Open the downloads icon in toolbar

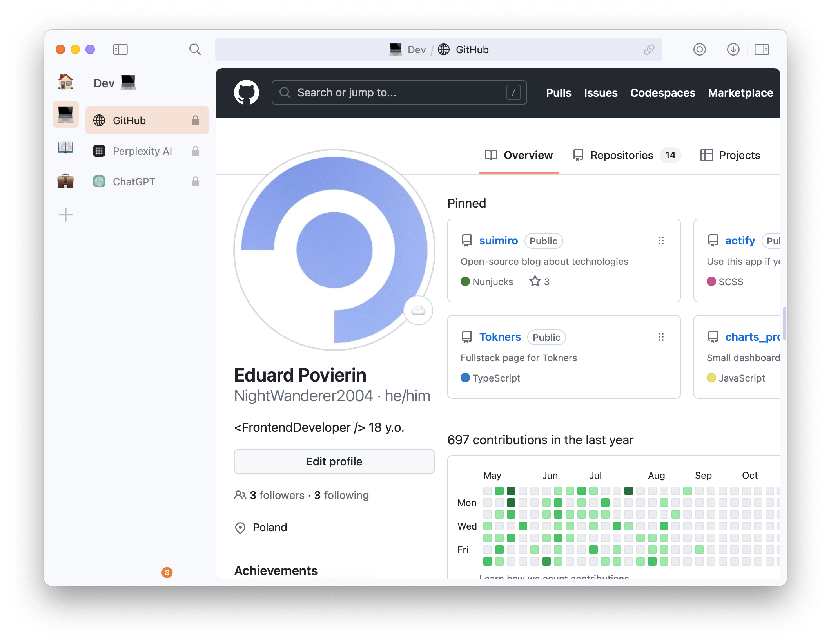733,50
